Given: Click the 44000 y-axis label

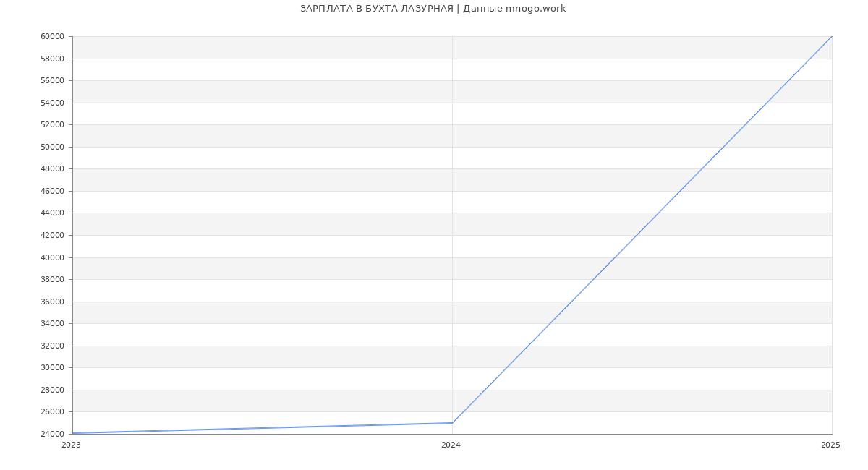Looking at the screenshot, I should pos(52,213).
